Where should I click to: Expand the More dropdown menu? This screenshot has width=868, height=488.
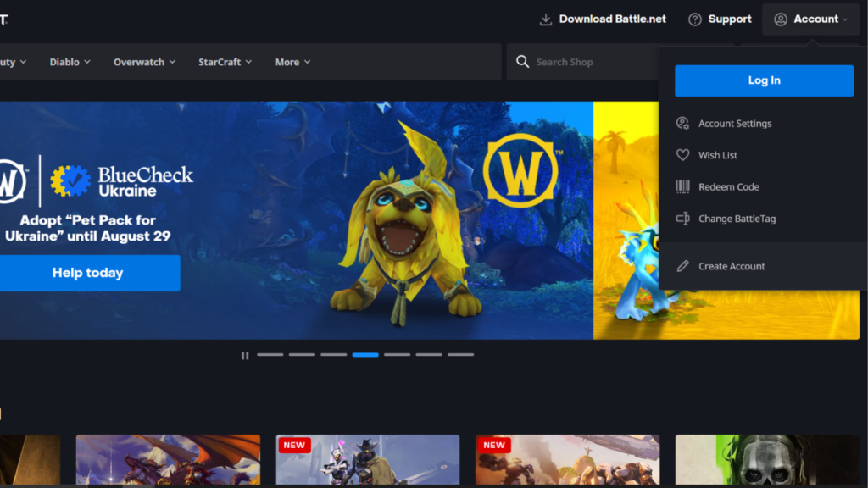click(x=292, y=62)
